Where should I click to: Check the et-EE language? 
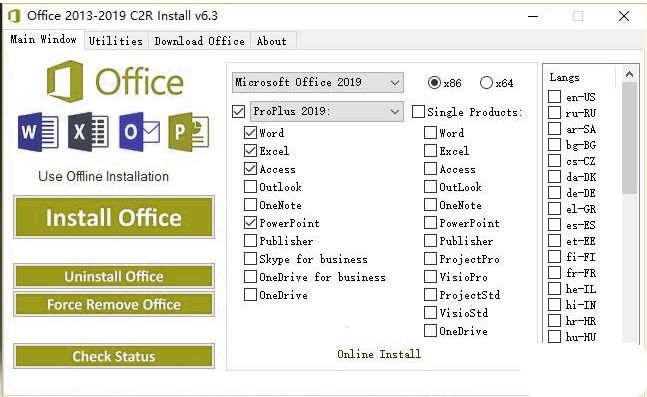pos(554,241)
